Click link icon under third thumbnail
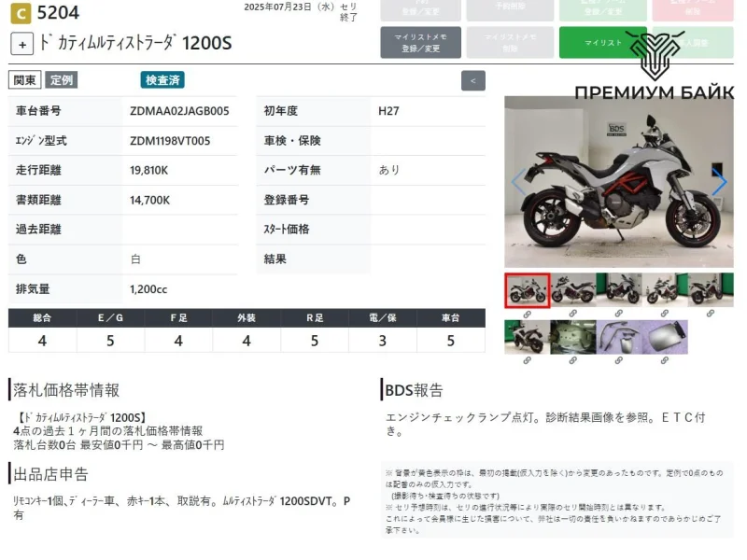The width and height of the screenshot is (747, 560). pos(619,314)
